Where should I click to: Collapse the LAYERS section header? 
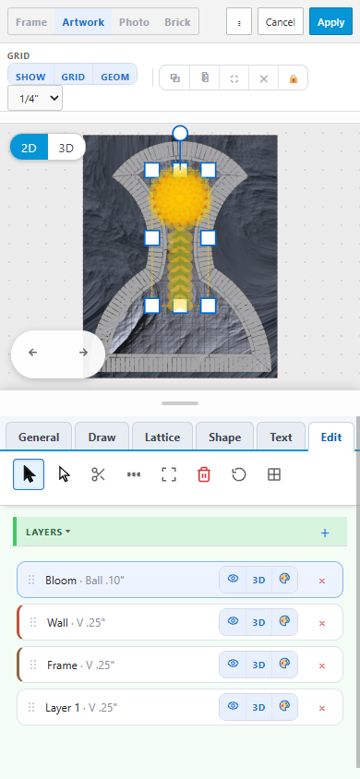[48, 532]
